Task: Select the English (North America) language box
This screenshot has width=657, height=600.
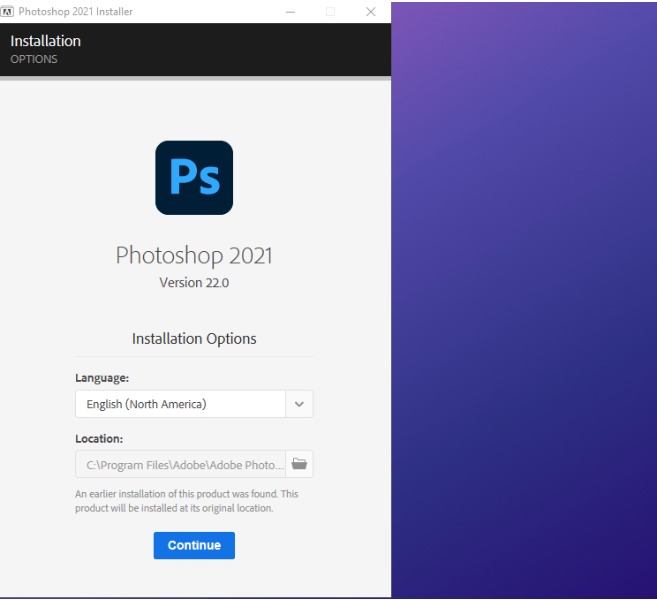Action: coord(180,404)
